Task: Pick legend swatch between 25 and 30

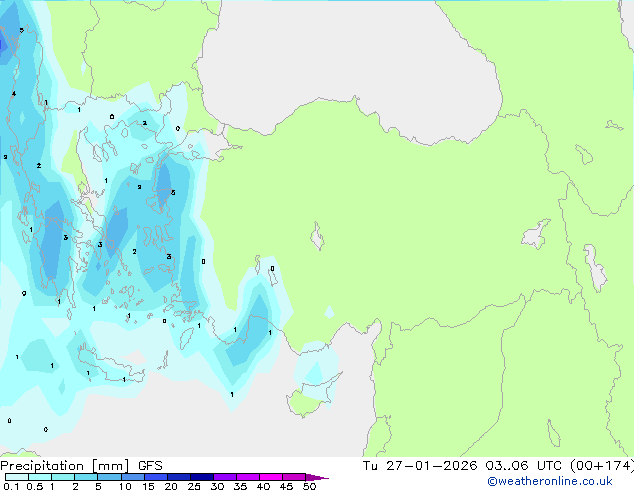Action: pos(201,477)
